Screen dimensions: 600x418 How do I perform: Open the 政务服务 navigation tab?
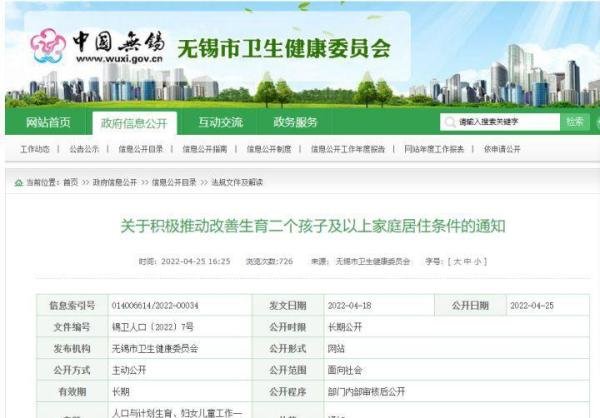point(295,122)
